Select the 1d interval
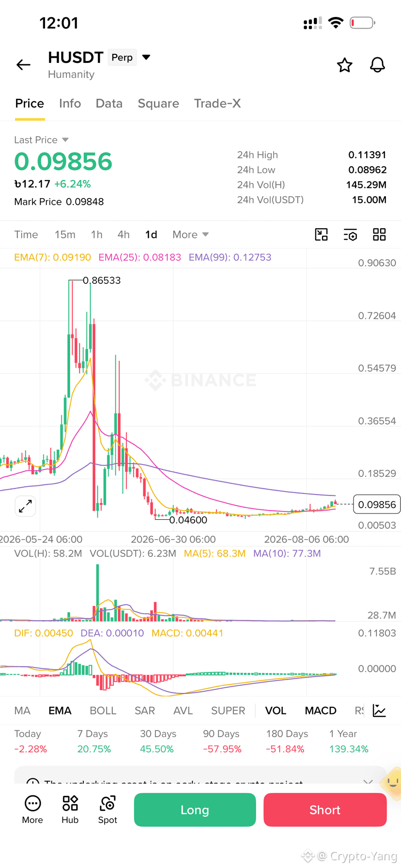The width and height of the screenshot is (401, 868). (151, 234)
